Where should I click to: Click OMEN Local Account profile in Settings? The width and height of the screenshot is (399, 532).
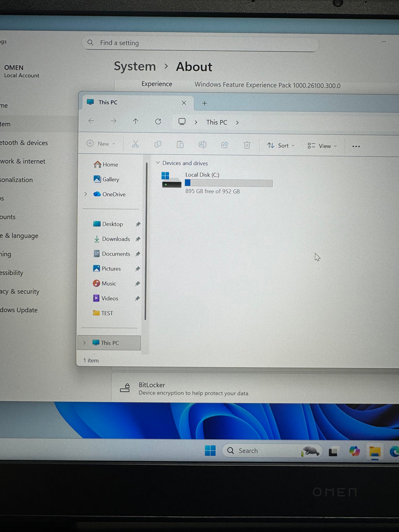[21, 71]
